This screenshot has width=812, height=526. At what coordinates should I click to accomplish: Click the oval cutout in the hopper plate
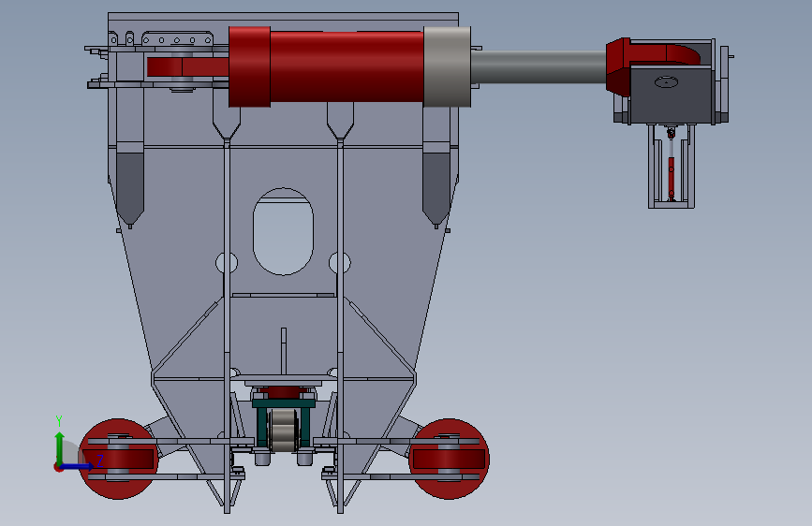(283, 231)
